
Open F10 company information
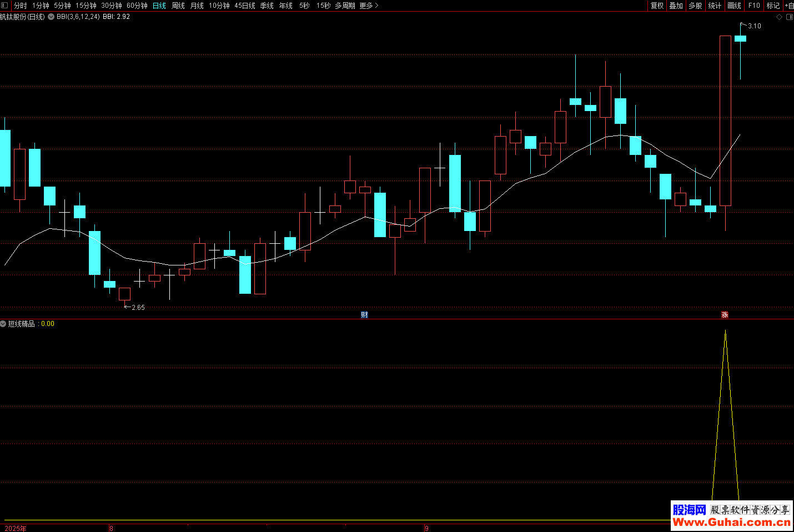pos(754,6)
